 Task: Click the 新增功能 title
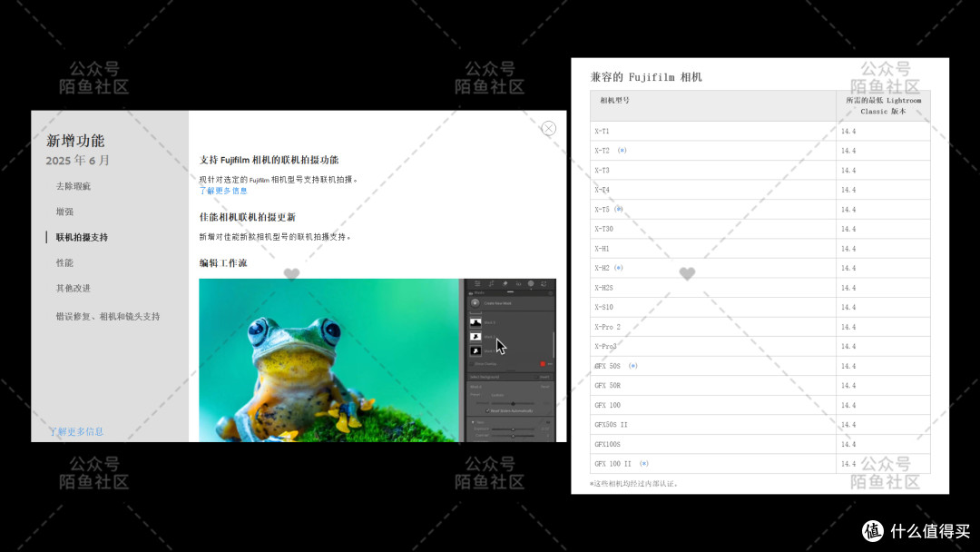click(x=75, y=141)
